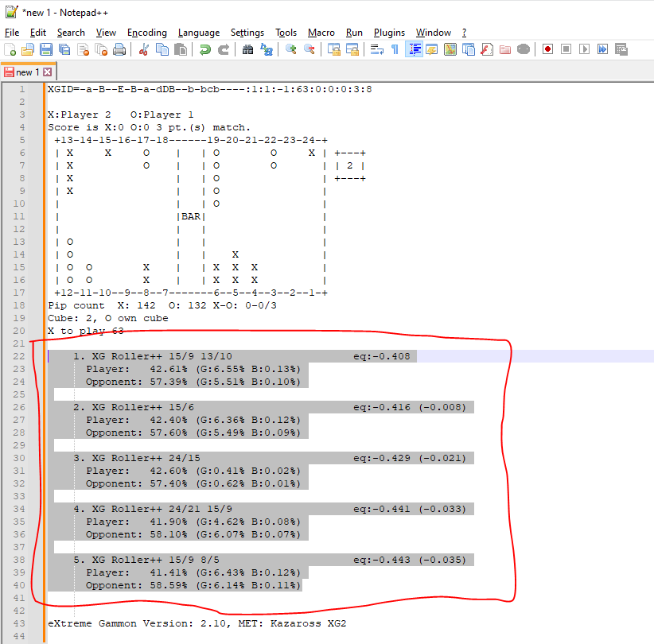This screenshot has width=654, height=644.
Task: Open User Defined Language dialog icon
Action: pos(432,49)
